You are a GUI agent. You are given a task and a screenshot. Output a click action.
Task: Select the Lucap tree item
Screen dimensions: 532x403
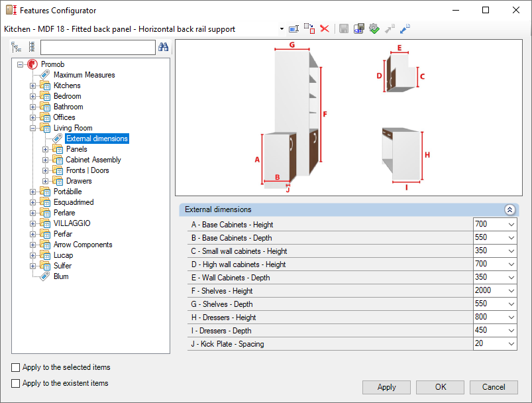(x=63, y=255)
